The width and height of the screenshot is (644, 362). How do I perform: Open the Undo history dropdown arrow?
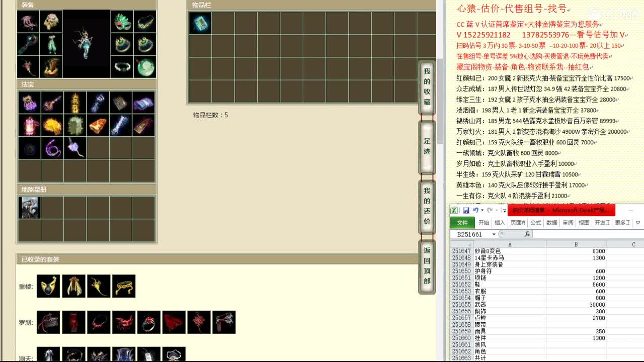point(482,210)
